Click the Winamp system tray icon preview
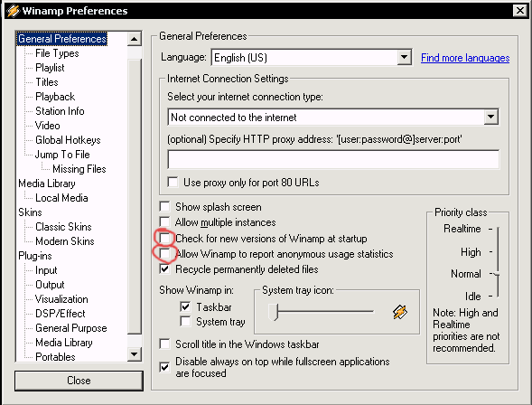 click(400, 312)
